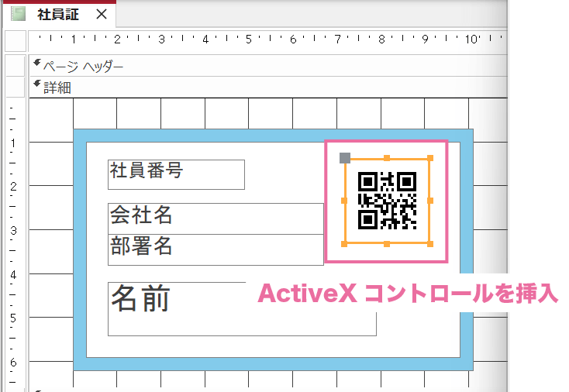Select the 部署名 text box

point(216,250)
